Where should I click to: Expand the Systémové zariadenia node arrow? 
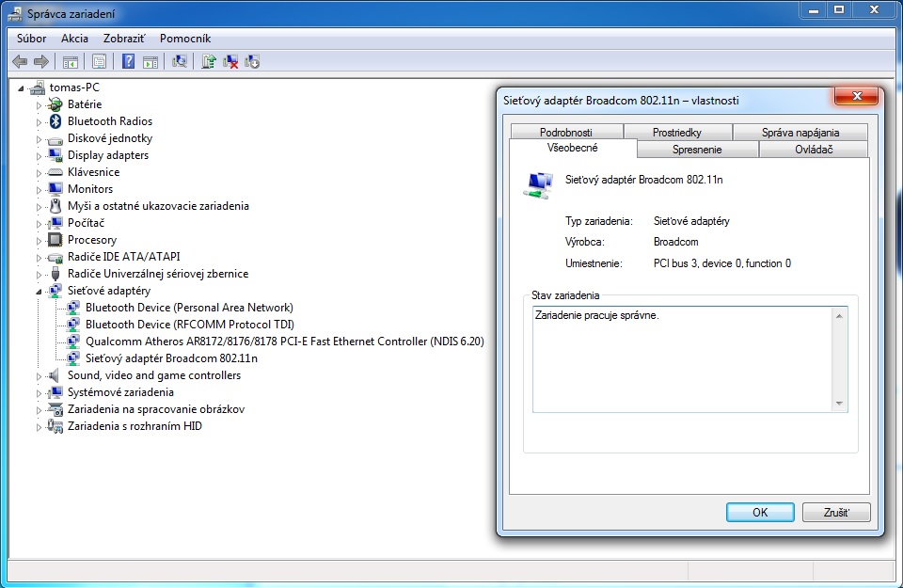click(x=39, y=392)
